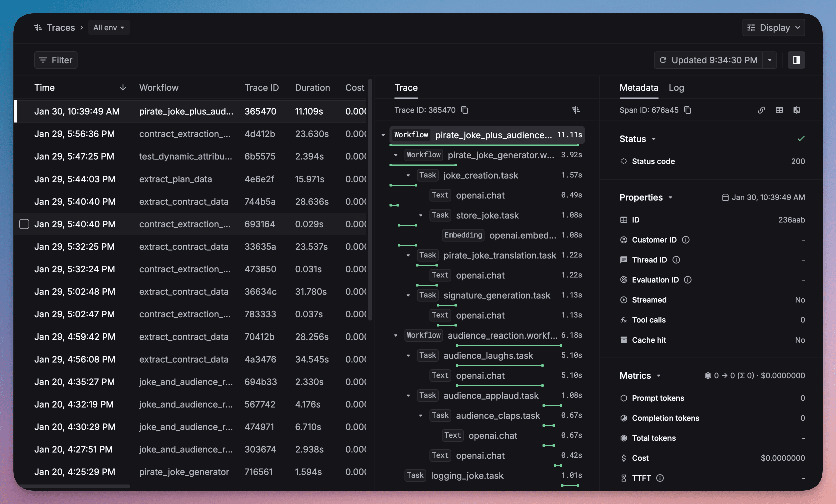The width and height of the screenshot is (836, 504).
Task: Click the Cost dollar icon
Action: tap(624, 458)
